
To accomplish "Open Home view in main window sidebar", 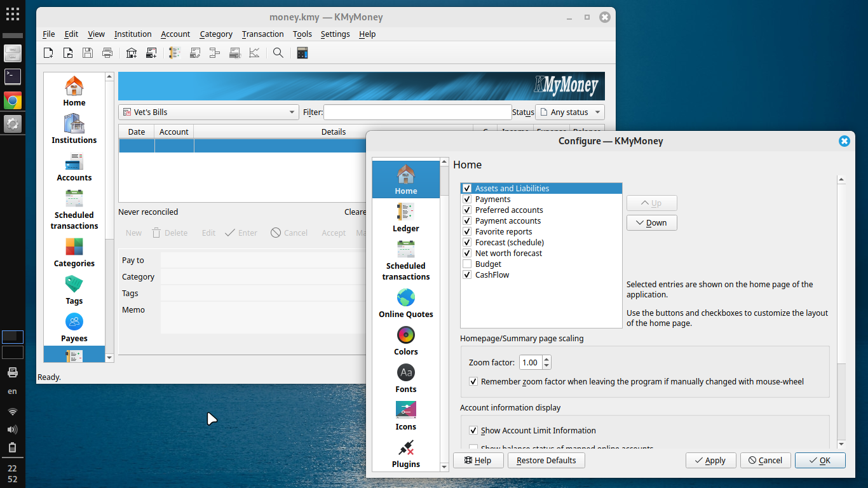I will tap(74, 91).
